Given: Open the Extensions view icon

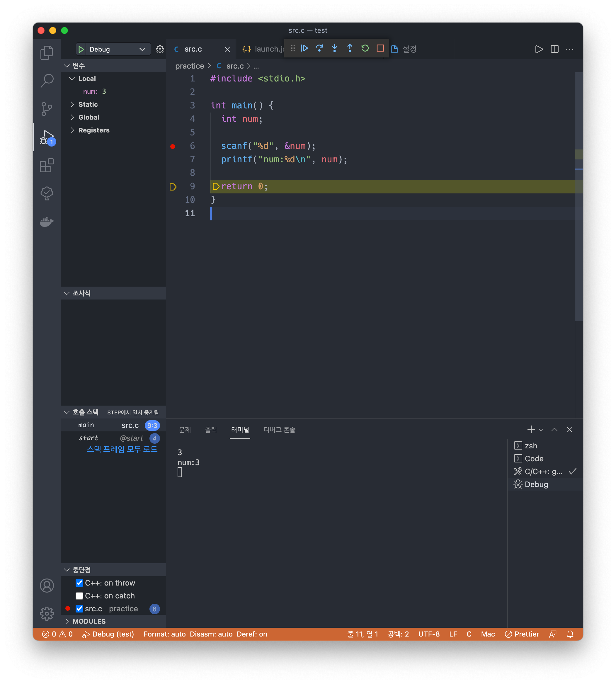Looking at the screenshot, I should (x=47, y=166).
